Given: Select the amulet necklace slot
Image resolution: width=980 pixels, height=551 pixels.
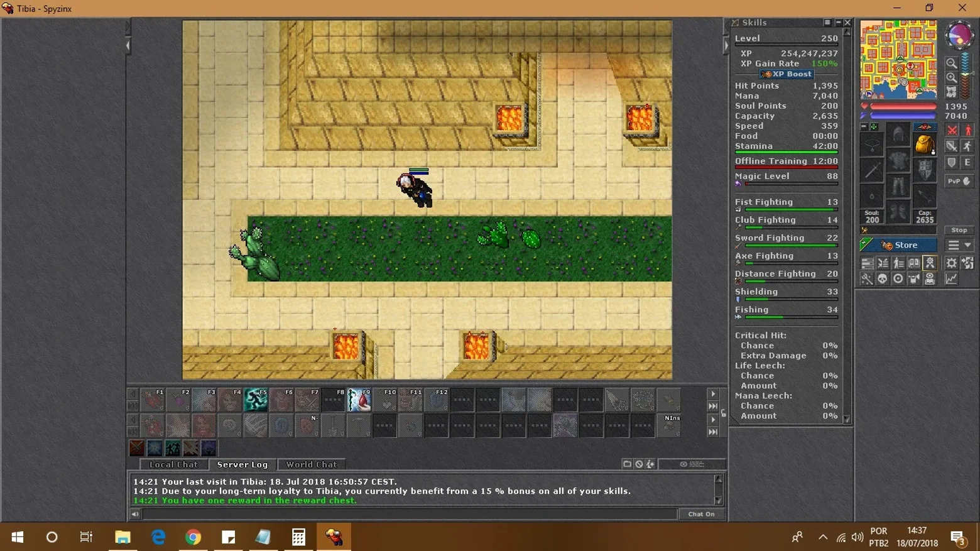Looking at the screenshot, I should [872, 145].
